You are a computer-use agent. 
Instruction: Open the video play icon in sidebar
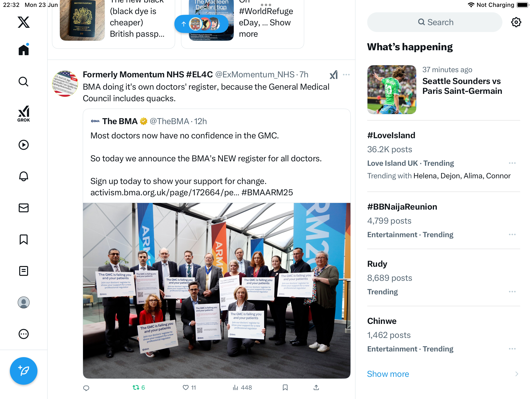tap(24, 145)
